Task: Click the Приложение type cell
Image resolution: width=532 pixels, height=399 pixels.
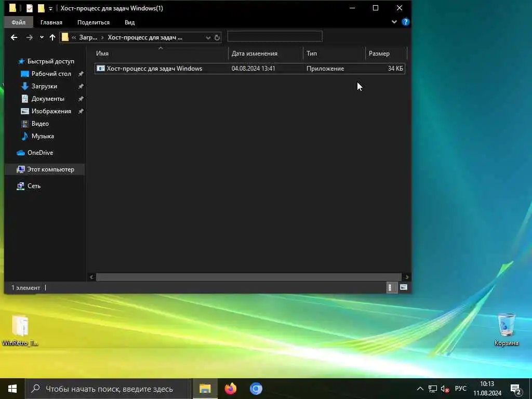Action: pos(325,69)
